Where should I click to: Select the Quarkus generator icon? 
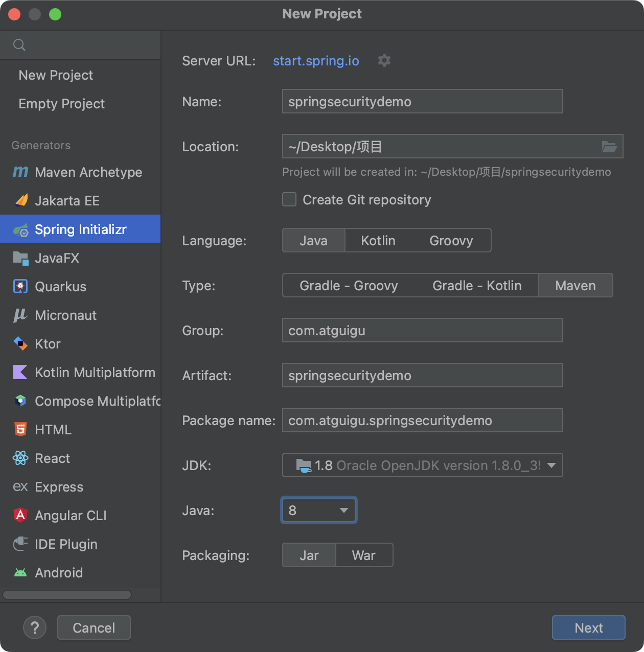pos(20,287)
